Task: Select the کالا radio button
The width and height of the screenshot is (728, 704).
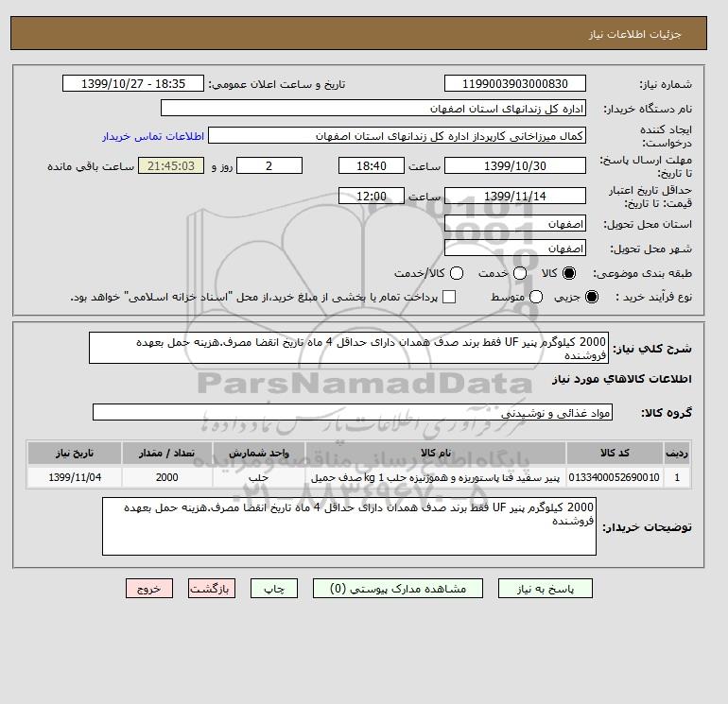Action: pos(569,273)
